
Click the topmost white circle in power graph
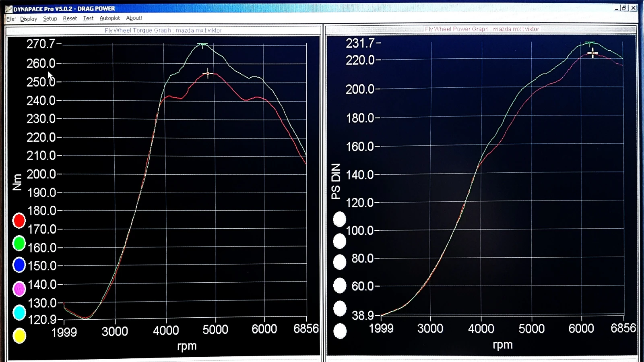pos(340,219)
